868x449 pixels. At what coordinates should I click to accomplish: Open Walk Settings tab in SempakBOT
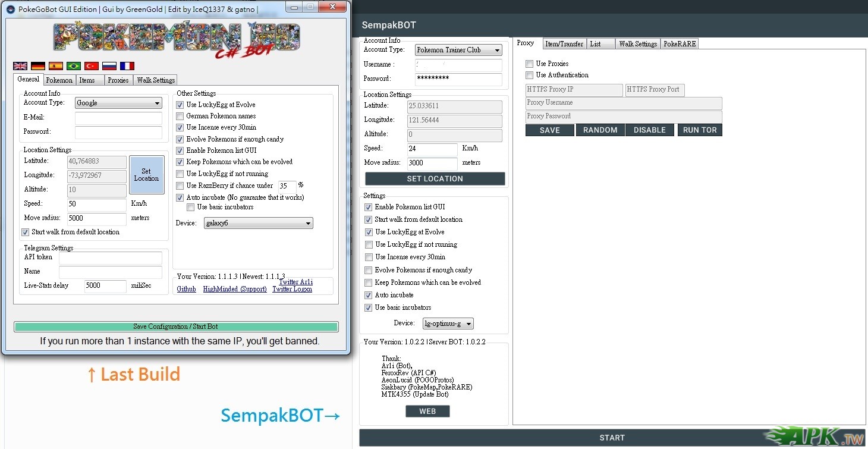[x=638, y=44]
